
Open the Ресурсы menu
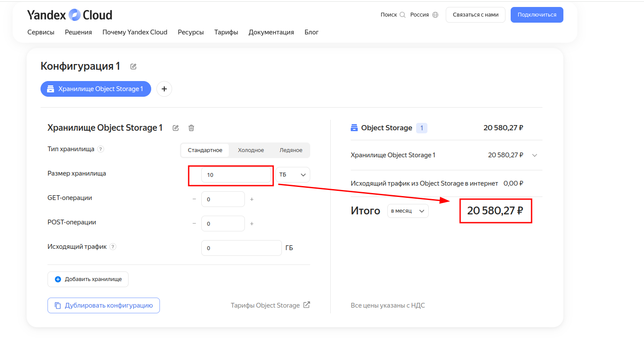(191, 32)
